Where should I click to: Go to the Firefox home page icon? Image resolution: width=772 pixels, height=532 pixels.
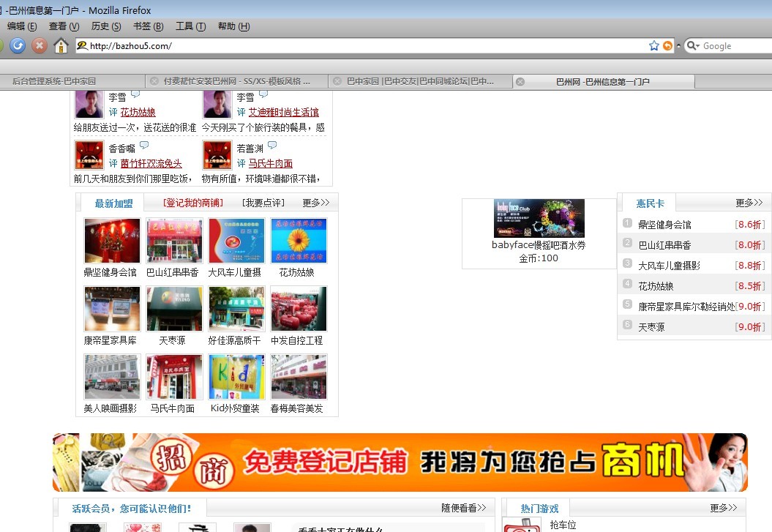pos(61,46)
